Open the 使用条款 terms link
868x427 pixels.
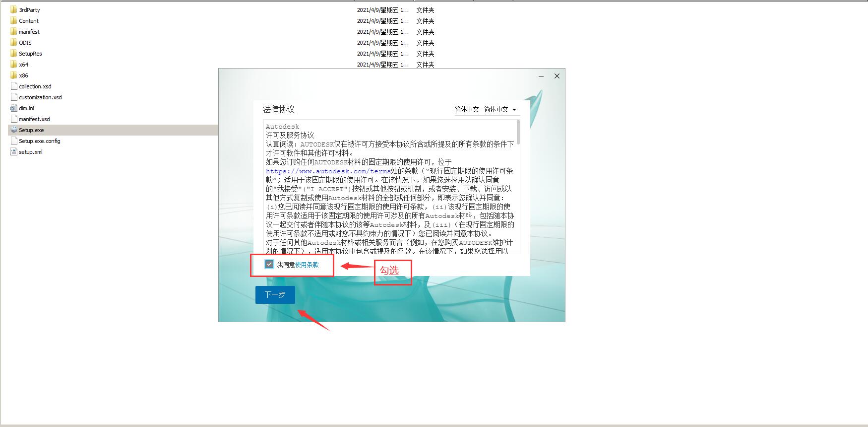(307, 265)
